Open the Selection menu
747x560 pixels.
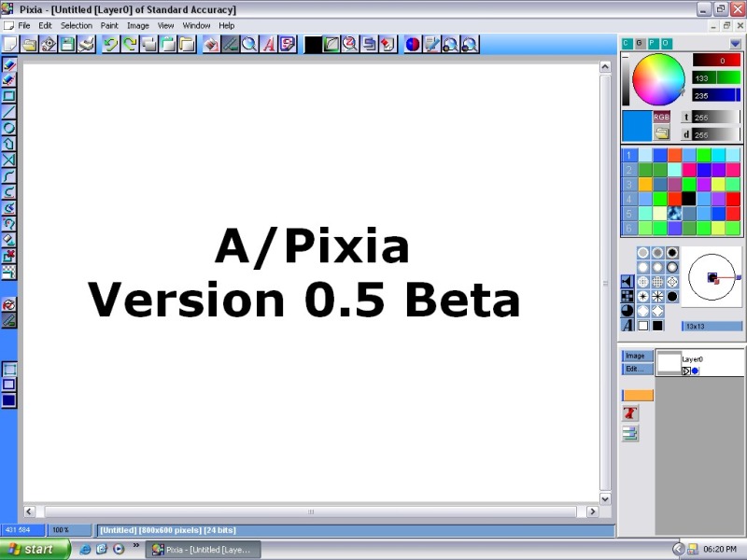point(77,26)
